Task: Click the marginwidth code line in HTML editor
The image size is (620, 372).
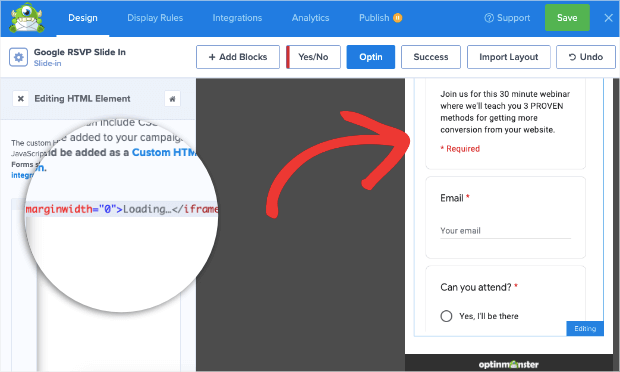Action: point(121,209)
